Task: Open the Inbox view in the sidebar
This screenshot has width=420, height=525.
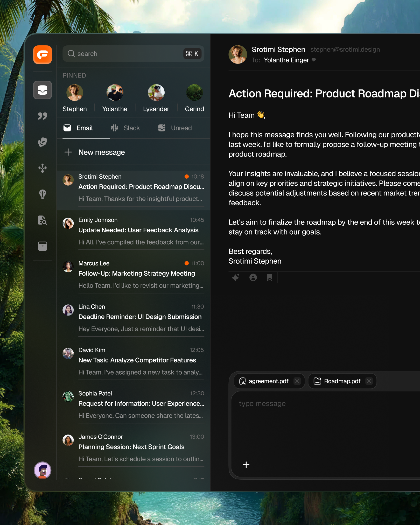Action: tap(42, 90)
